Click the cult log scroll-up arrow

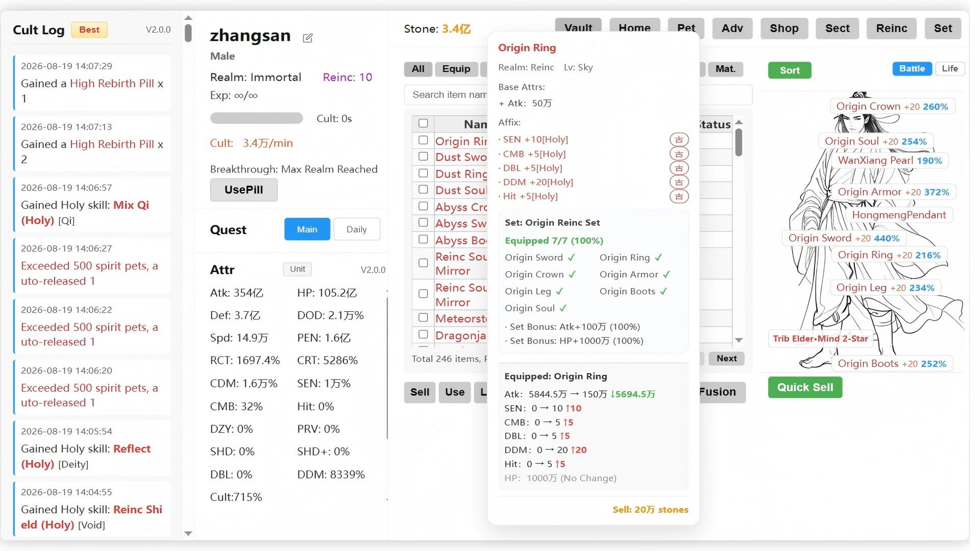[x=188, y=18]
